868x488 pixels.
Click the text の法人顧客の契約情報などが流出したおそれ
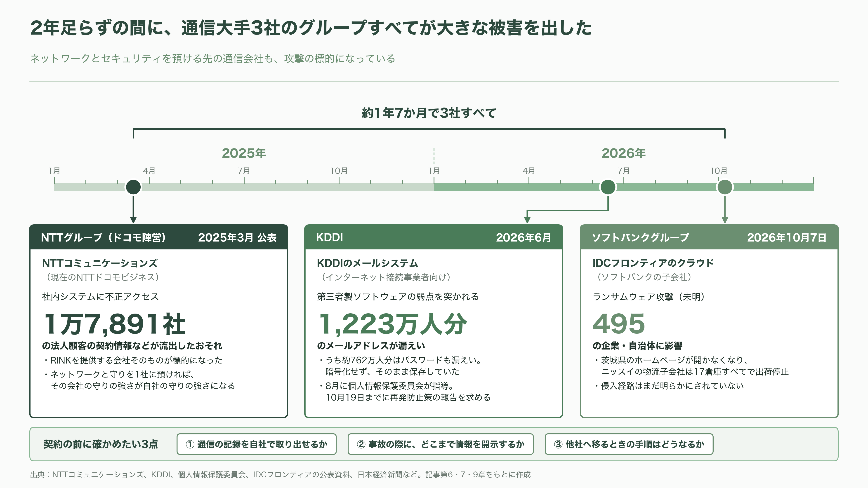(x=132, y=345)
